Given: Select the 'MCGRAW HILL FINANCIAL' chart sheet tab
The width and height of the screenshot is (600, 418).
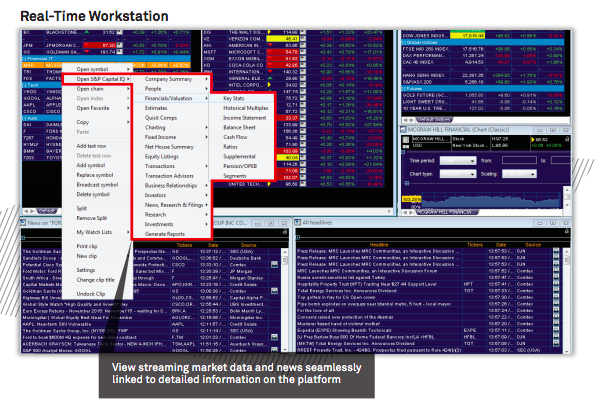Looking at the screenshot, I should [x=446, y=212].
